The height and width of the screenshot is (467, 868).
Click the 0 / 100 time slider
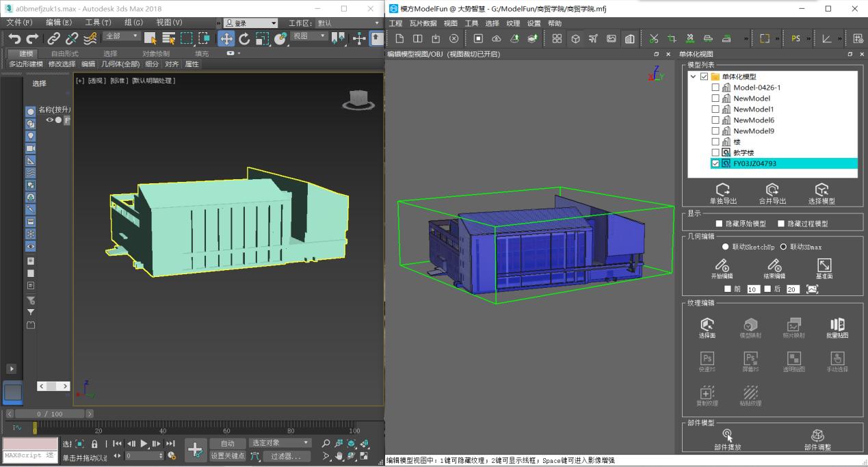[49, 414]
